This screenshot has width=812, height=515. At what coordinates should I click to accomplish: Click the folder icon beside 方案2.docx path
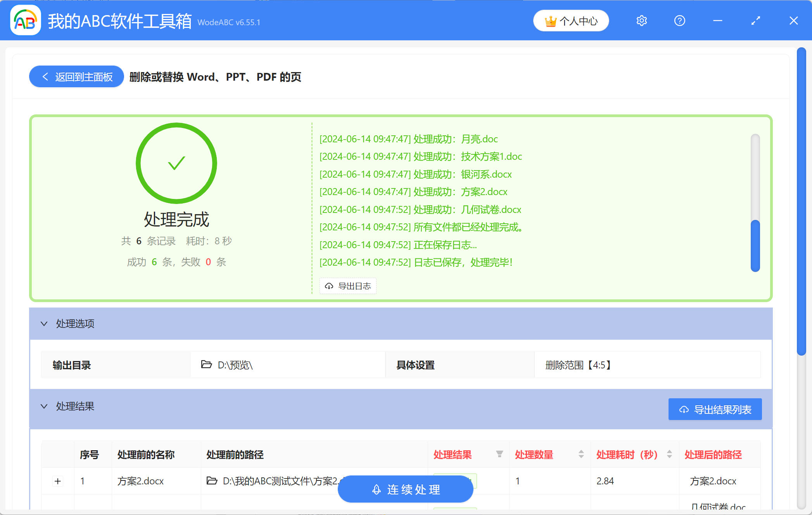pos(212,481)
